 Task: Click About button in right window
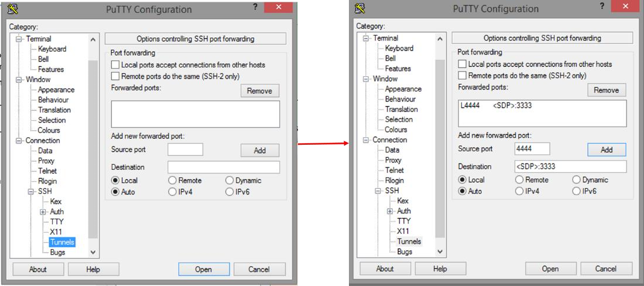tap(385, 269)
